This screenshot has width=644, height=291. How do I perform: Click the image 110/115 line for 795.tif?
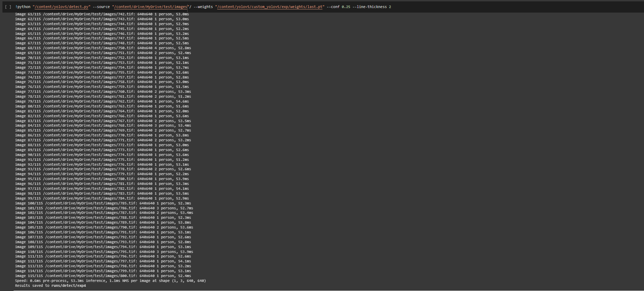click(104, 252)
